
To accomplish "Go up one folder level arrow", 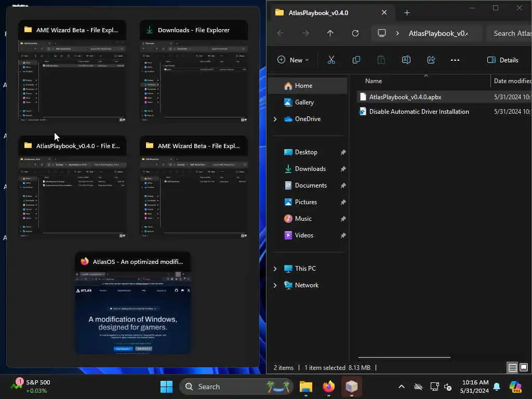I will (330, 33).
